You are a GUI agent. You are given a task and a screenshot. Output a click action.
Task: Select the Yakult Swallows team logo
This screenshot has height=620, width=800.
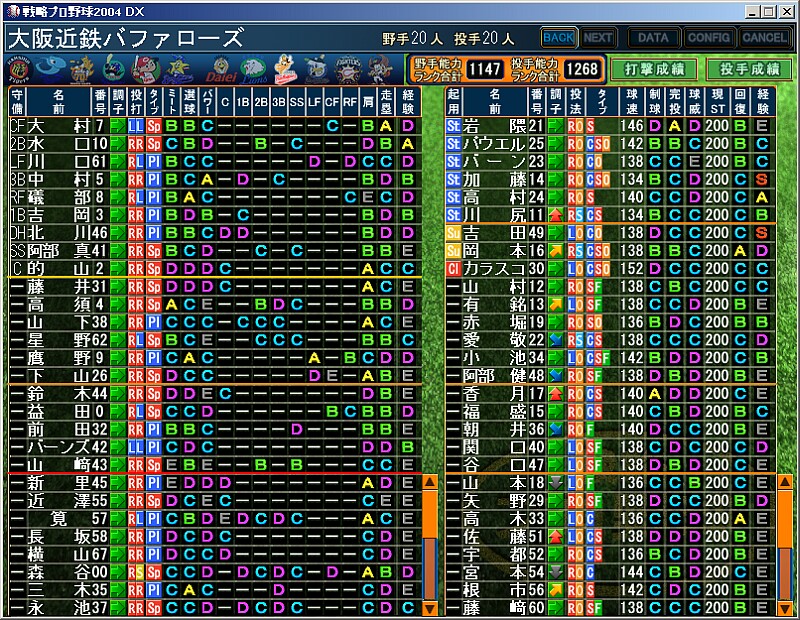coord(113,69)
